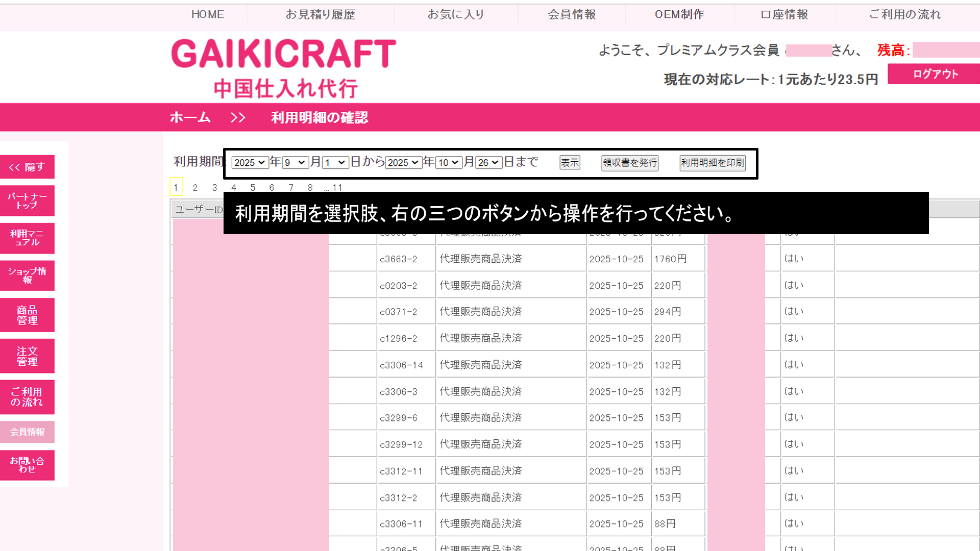Open お見積り履歴 in top menu
Viewport: 980px width, 551px height.
click(320, 14)
